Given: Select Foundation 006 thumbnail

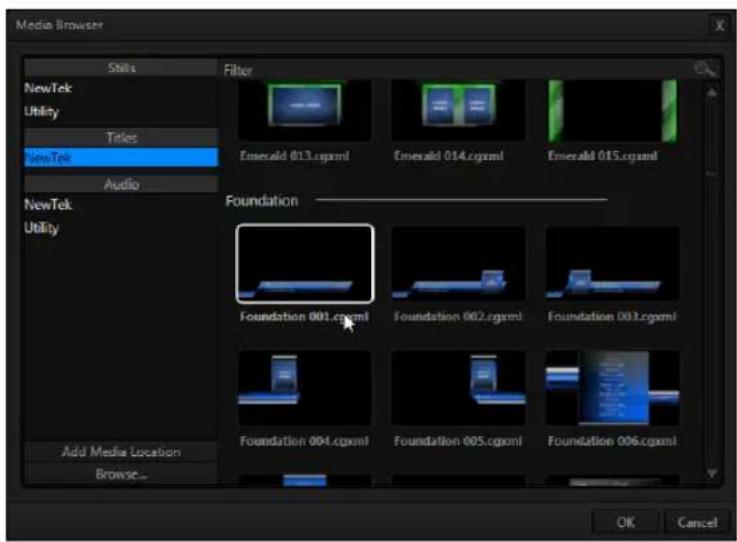Looking at the screenshot, I should 612,388.
